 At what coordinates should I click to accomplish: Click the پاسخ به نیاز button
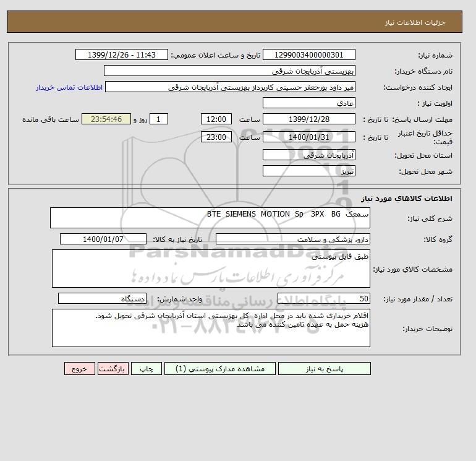[324, 368]
